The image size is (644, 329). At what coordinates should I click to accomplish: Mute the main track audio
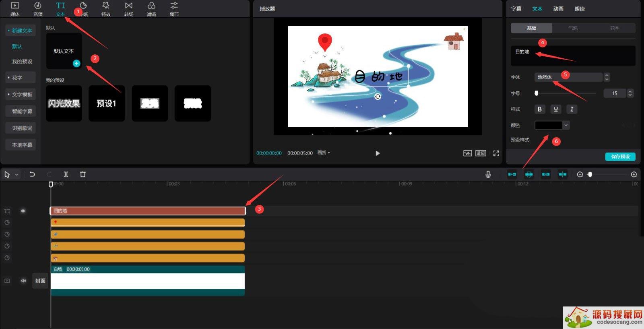coord(23,281)
